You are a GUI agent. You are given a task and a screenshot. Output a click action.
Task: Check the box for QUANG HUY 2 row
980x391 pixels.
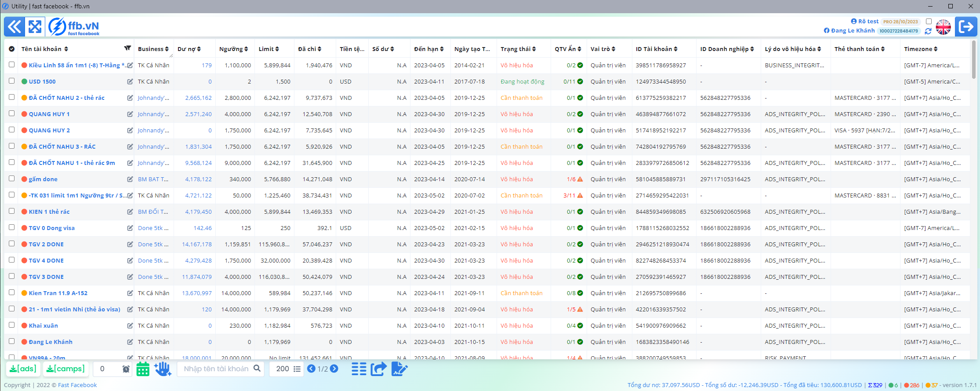click(12, 130)
